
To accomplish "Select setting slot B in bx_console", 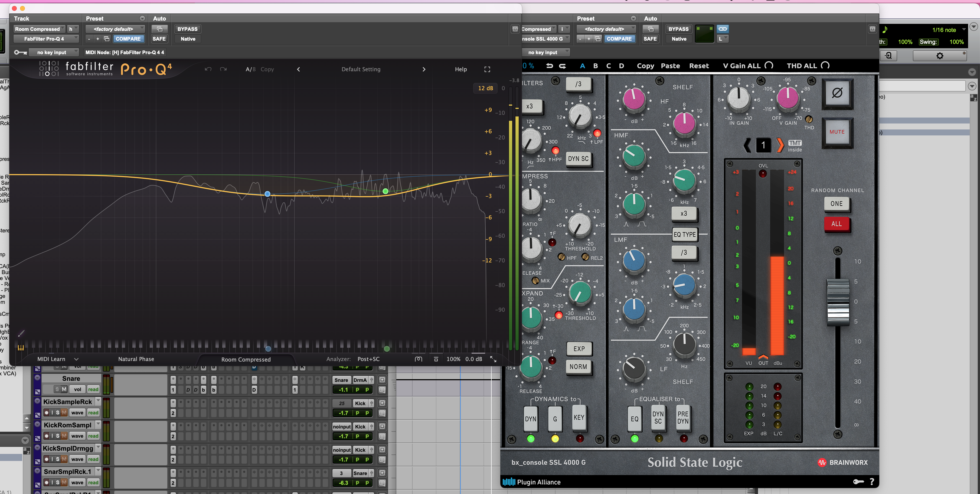I will 595,66.
